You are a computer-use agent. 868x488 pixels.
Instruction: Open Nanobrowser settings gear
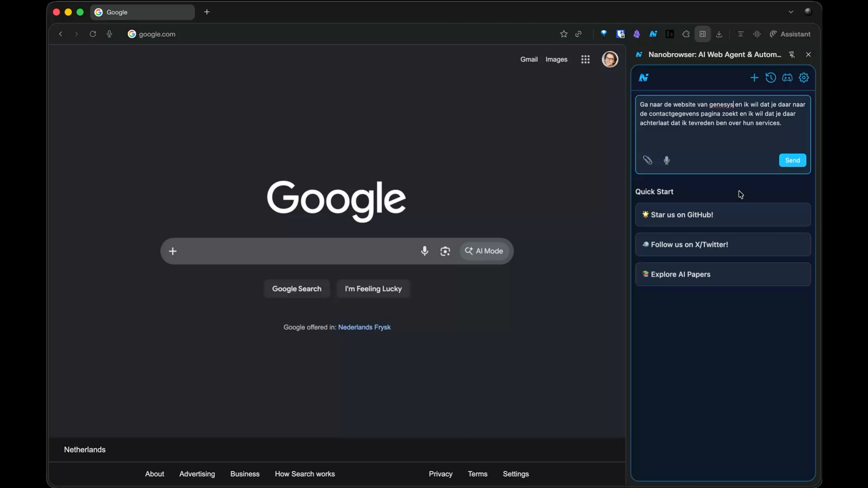[x=804, y=78]
